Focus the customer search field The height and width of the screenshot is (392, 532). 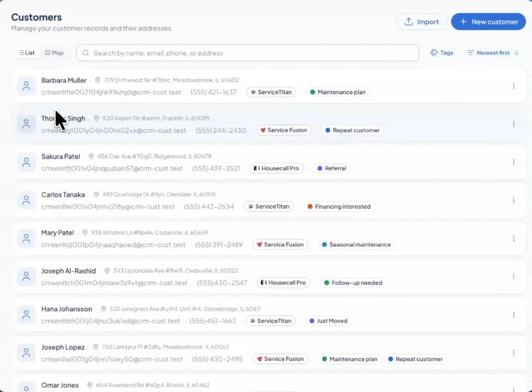[247, 53]
